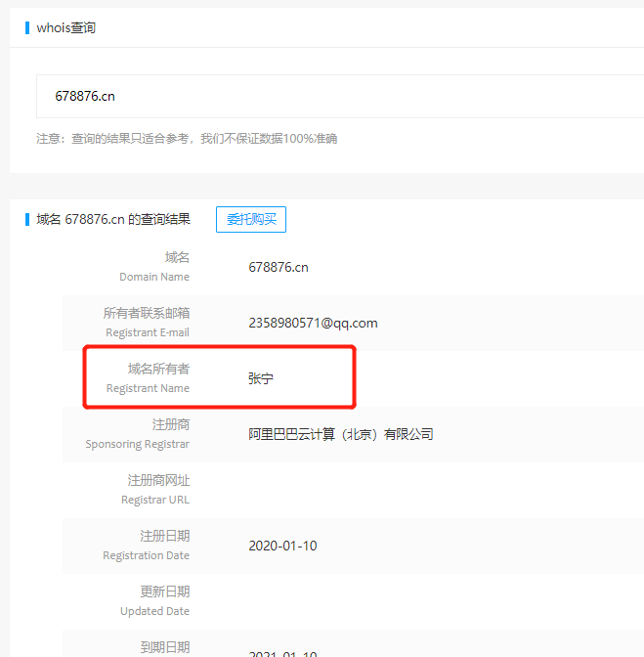Click the 域名 Domain Name label
The image size is (644, 657).
[156, 267]
